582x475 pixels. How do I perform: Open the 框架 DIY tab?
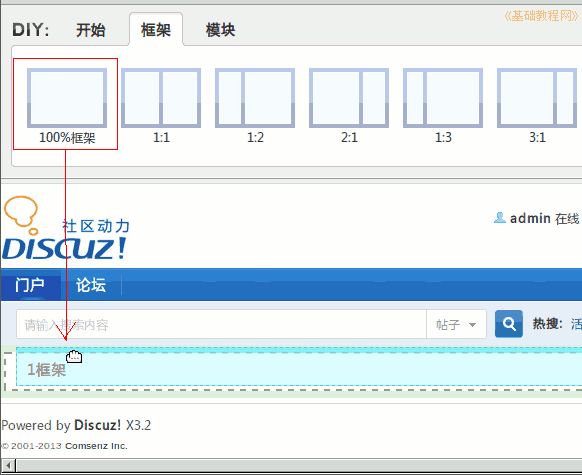pyautogui.click(x=156, y=30)
